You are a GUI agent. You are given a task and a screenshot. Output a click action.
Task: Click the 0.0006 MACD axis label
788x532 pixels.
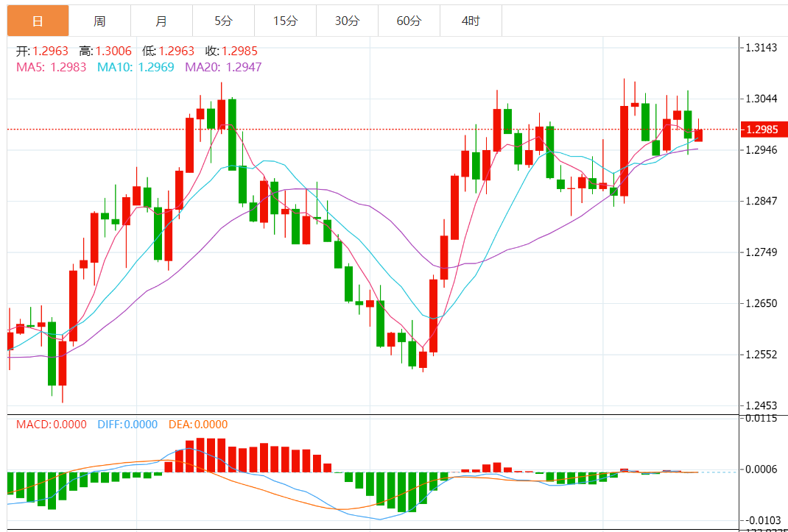(x=762, y=469)
